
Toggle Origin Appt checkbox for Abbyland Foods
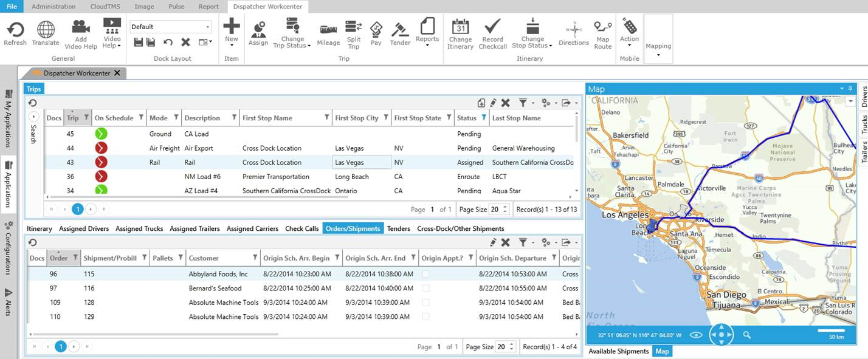425,275
